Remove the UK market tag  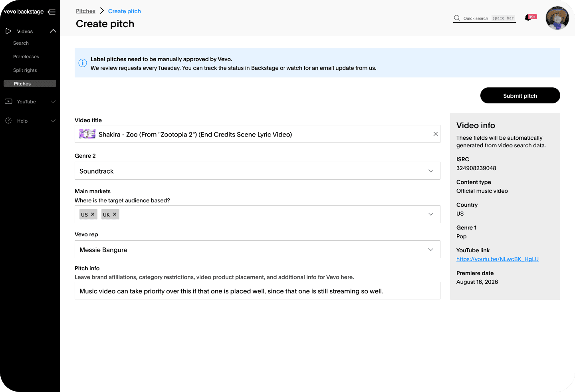click(115, 214)
